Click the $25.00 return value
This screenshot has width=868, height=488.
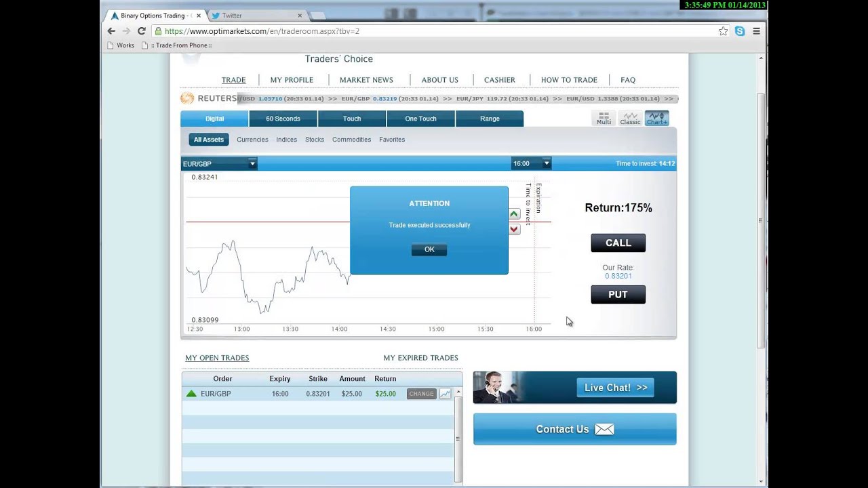point(385,394)
